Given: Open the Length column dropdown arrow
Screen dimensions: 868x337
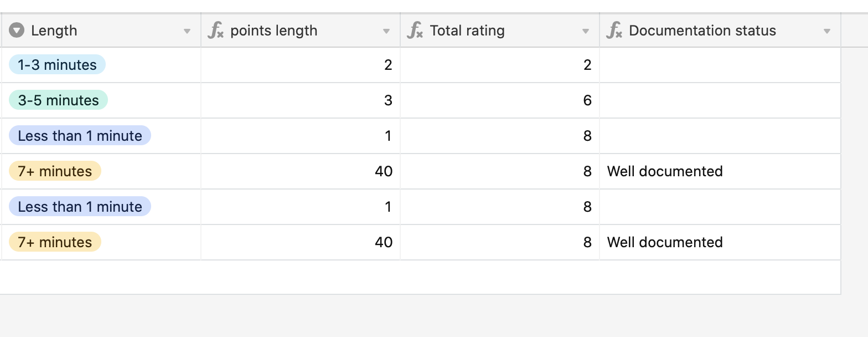Looking at the screenshot, I should (187, 31).
